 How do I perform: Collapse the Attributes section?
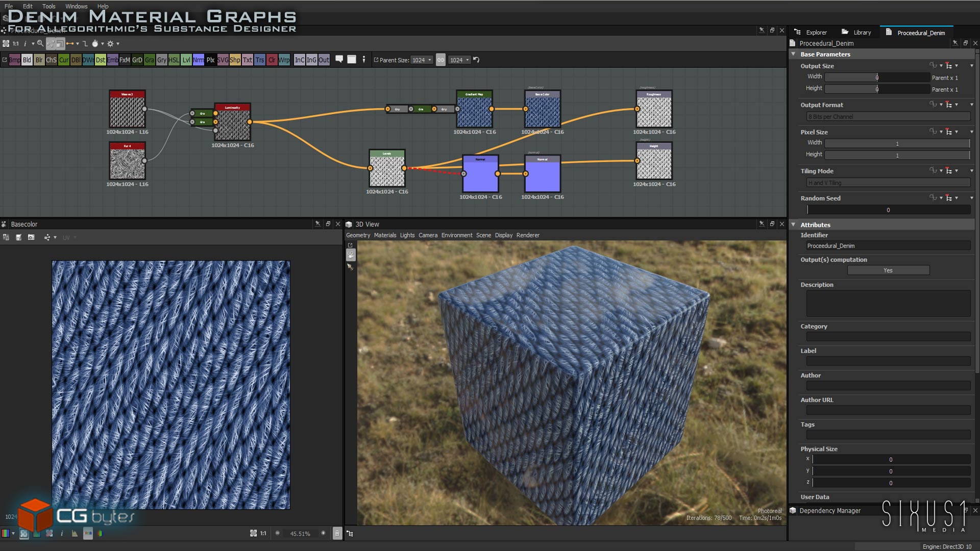click(x=793, y=224)
